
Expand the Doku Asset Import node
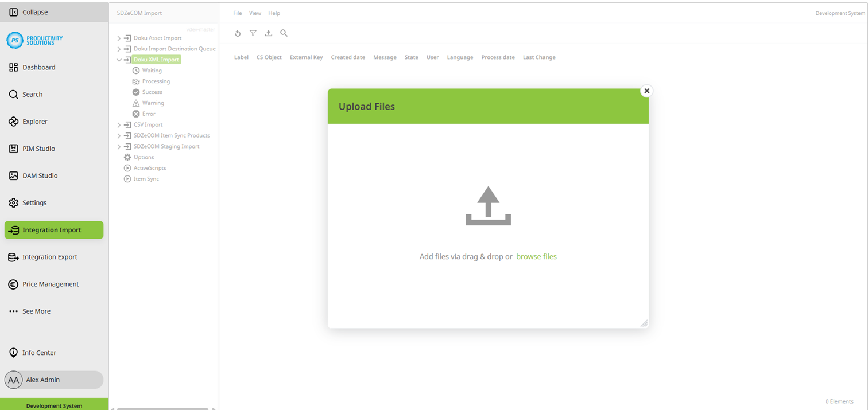pyautogui.click(x=118, y=38)
